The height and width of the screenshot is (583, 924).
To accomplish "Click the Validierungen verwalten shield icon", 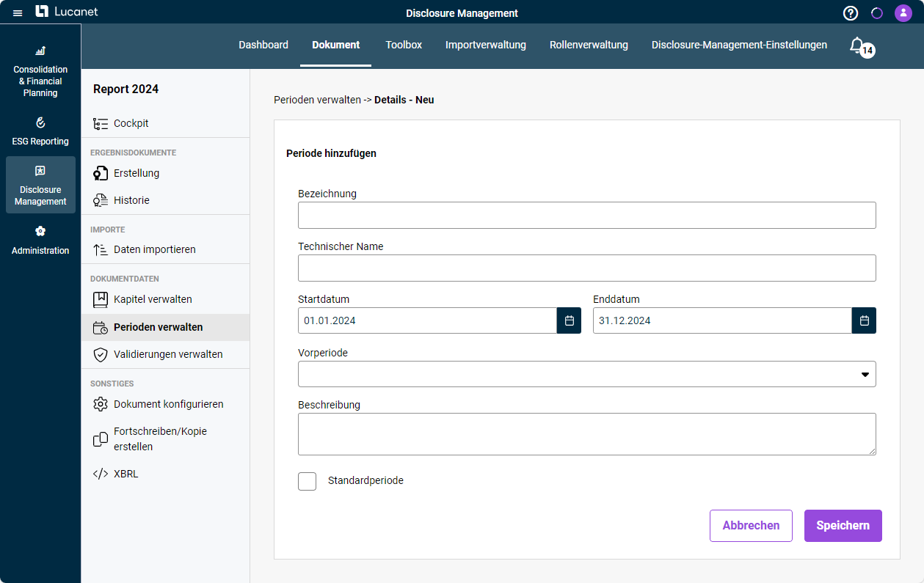I will click(101, 355).
